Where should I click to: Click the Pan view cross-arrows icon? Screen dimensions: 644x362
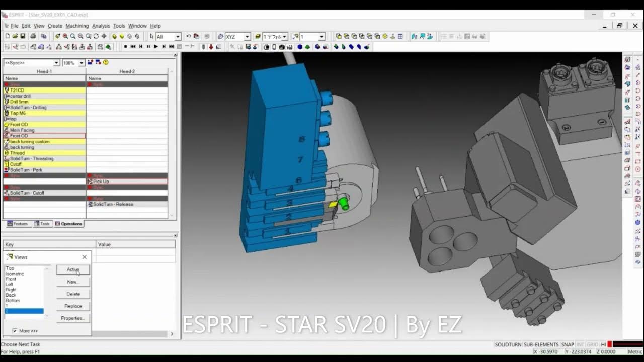pos(104,36)
